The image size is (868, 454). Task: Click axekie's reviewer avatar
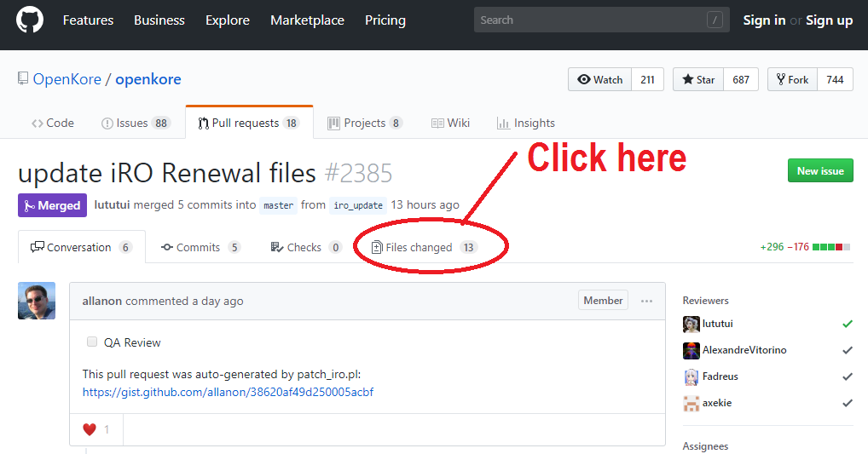click(x=692, y=404)
